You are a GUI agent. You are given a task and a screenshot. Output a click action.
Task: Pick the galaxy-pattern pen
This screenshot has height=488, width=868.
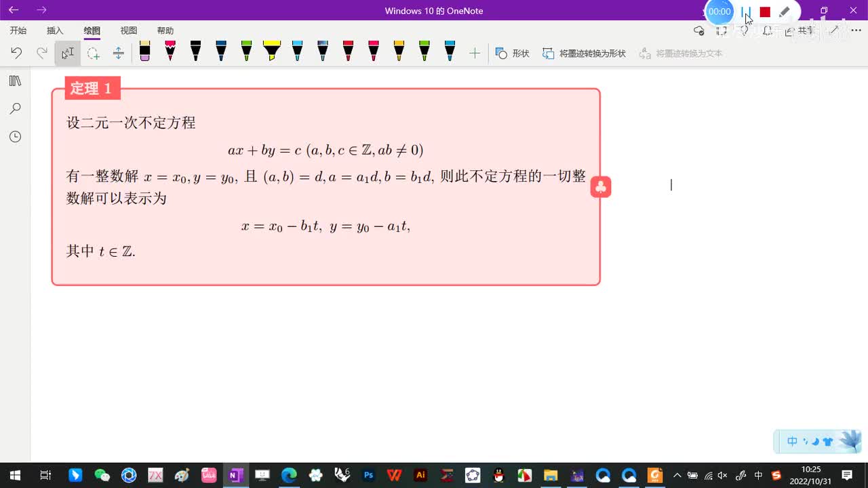[x=323, y=52]
